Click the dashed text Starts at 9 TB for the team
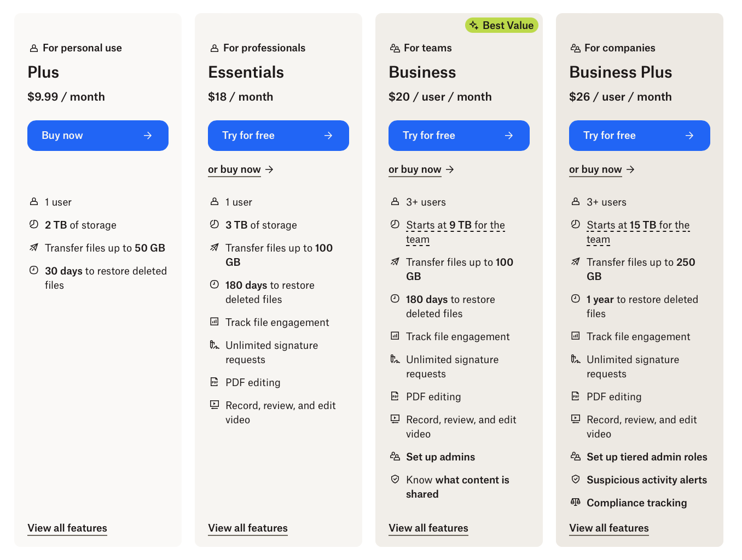Viewport: 742px width, 560px height. pyautogui.click(x=455, y=232)
